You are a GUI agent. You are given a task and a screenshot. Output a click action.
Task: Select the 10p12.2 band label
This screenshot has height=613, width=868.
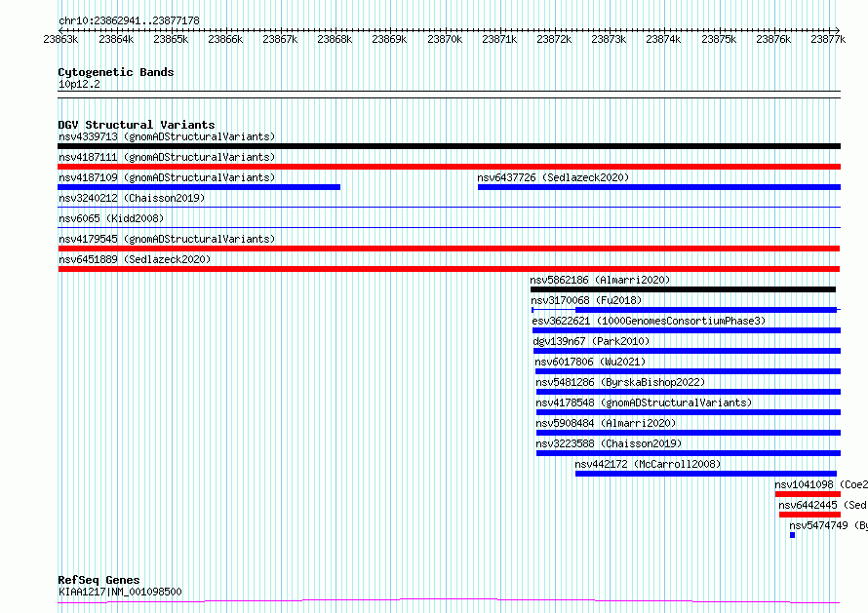coord(79,84)
